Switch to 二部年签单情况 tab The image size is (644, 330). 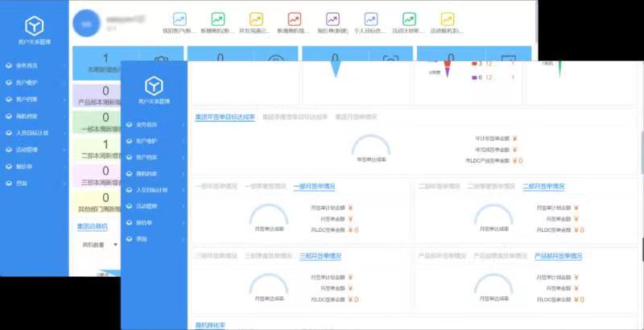point(440,187)
